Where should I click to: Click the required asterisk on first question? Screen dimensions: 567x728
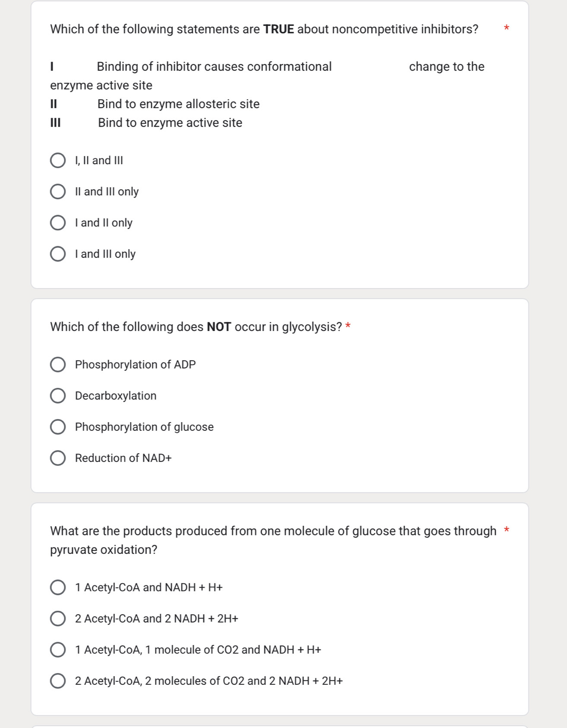[507, 27]
